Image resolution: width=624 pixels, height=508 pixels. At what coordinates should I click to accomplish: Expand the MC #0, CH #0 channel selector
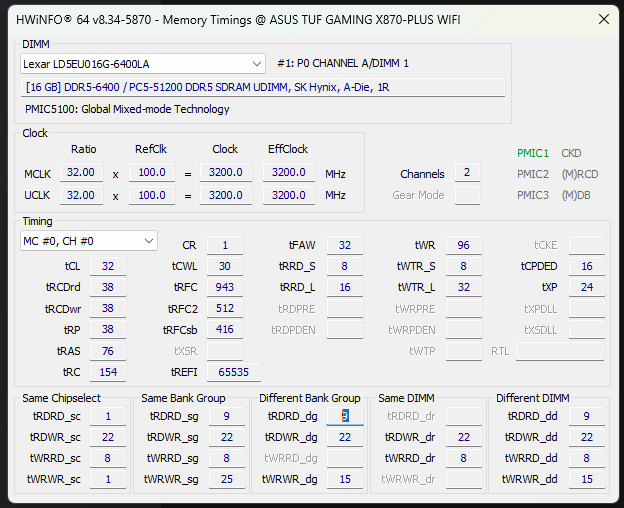click(x=89, y=241)
